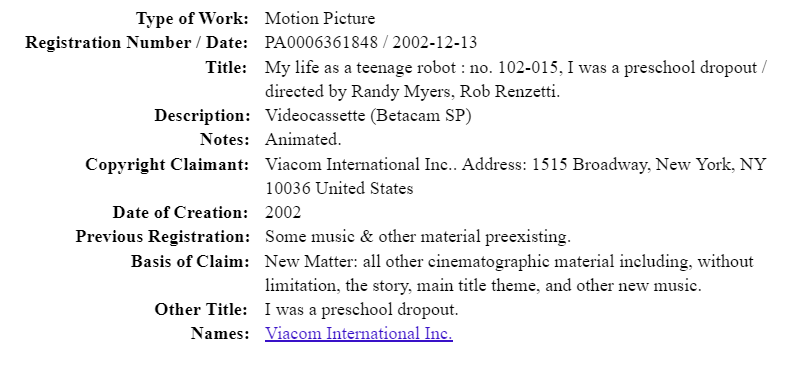
Task: Click the Registration Number / Date label
Action: point(137,43)
